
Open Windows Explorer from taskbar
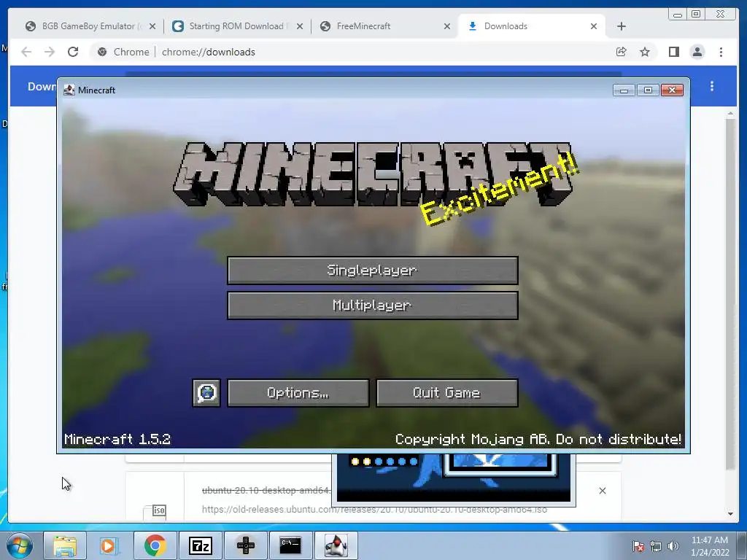point(65,545)
